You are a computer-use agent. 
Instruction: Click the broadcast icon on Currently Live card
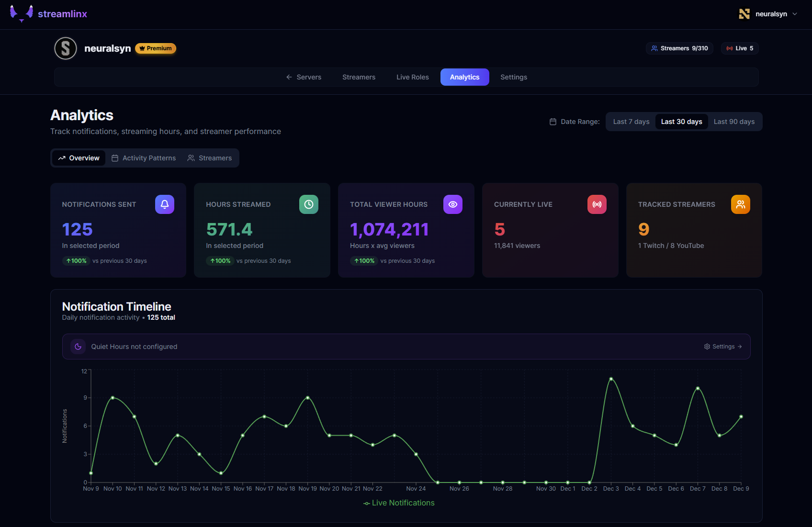tap(597, 204)
